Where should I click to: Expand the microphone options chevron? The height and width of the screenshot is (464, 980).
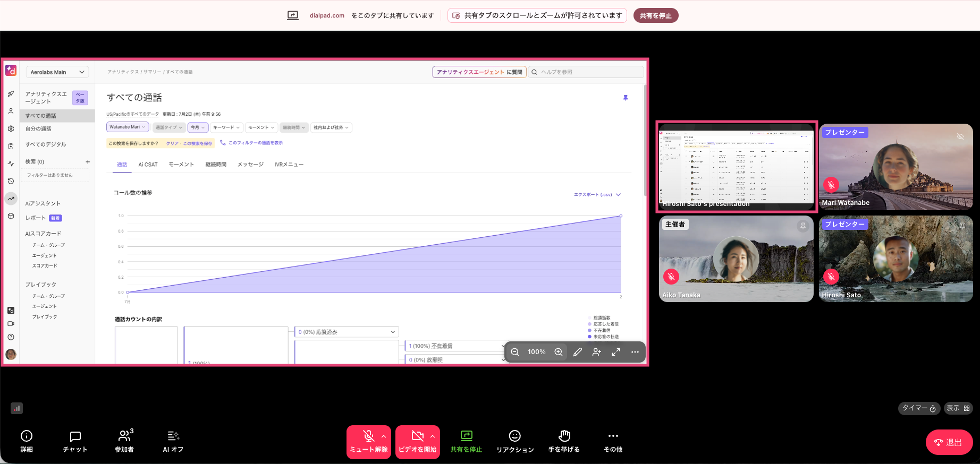pos(384,436)
